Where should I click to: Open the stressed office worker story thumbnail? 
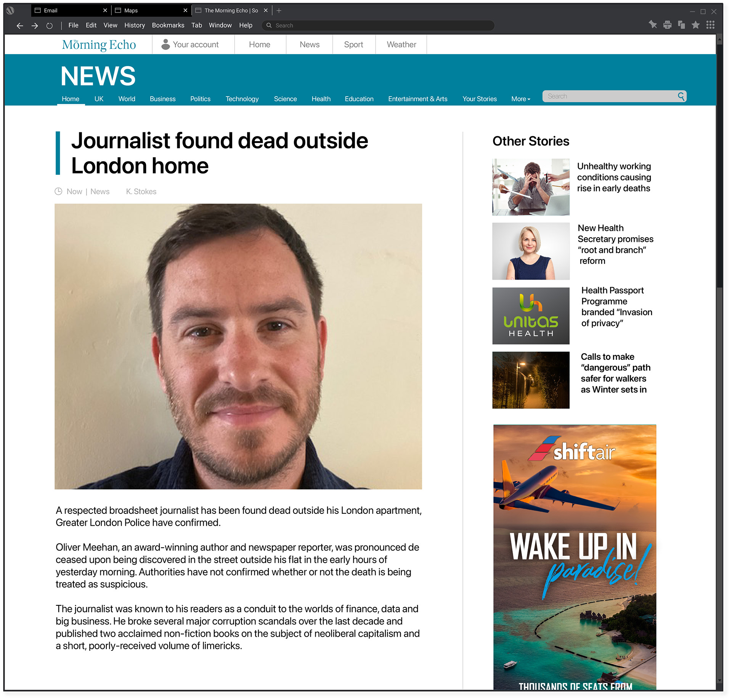[x=531, y=187]
